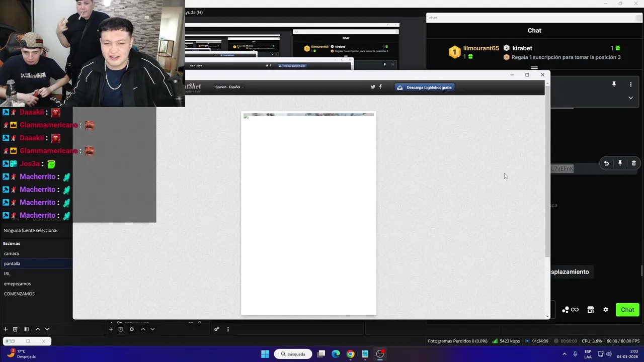
Task: Click CPU: 3.6% status text
Action: tap(591, 341)
